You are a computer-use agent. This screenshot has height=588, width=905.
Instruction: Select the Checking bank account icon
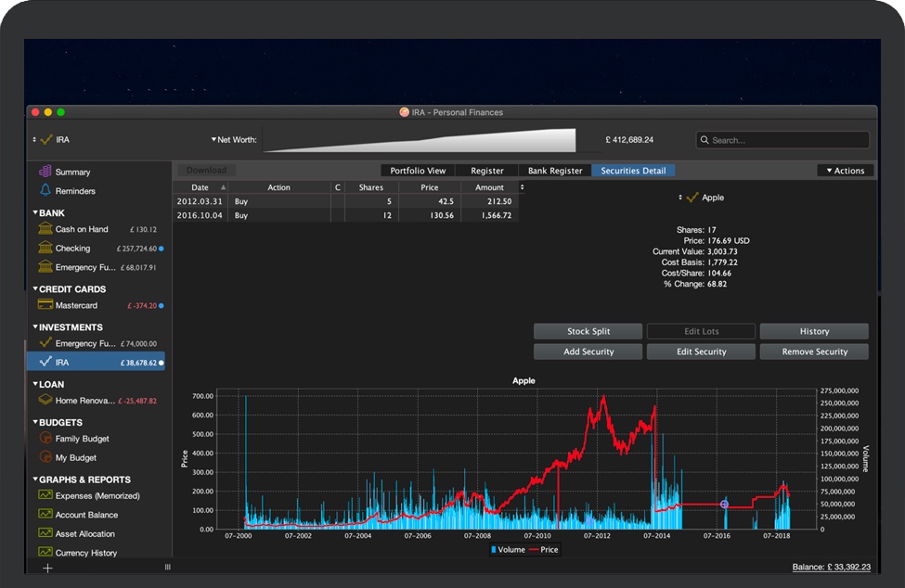pyautogui.click(x=45, y=249)
